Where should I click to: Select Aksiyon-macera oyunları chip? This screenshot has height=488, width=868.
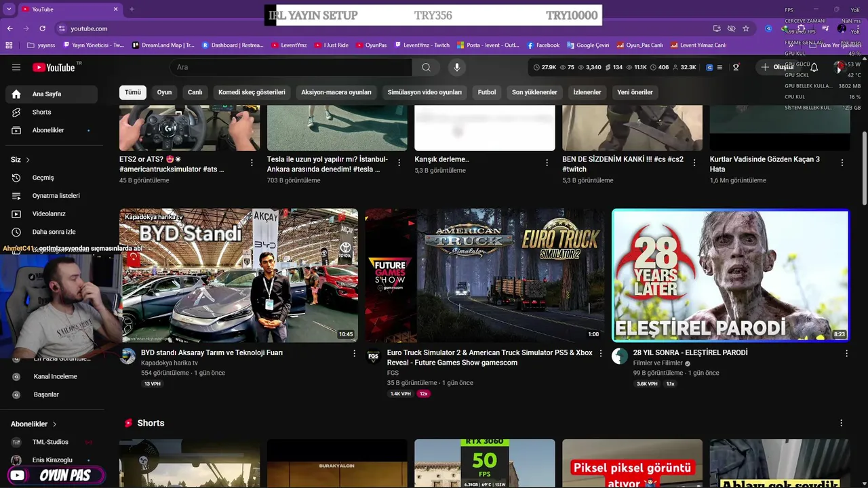(x=336, y=92)
